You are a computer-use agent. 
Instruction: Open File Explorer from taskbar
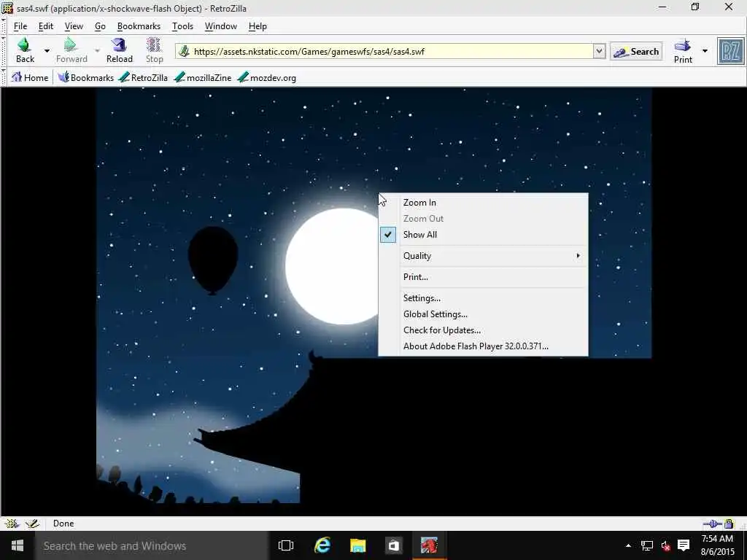[357, 545]
